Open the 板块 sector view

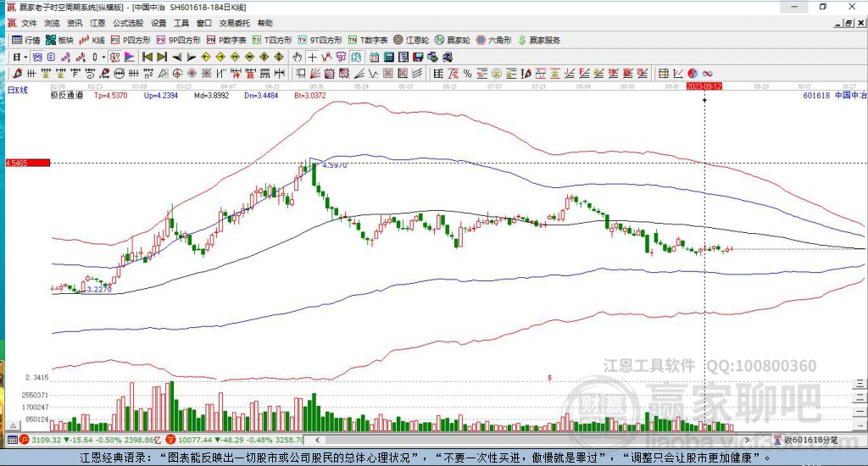pyautogui.click(x=59, y=40)
